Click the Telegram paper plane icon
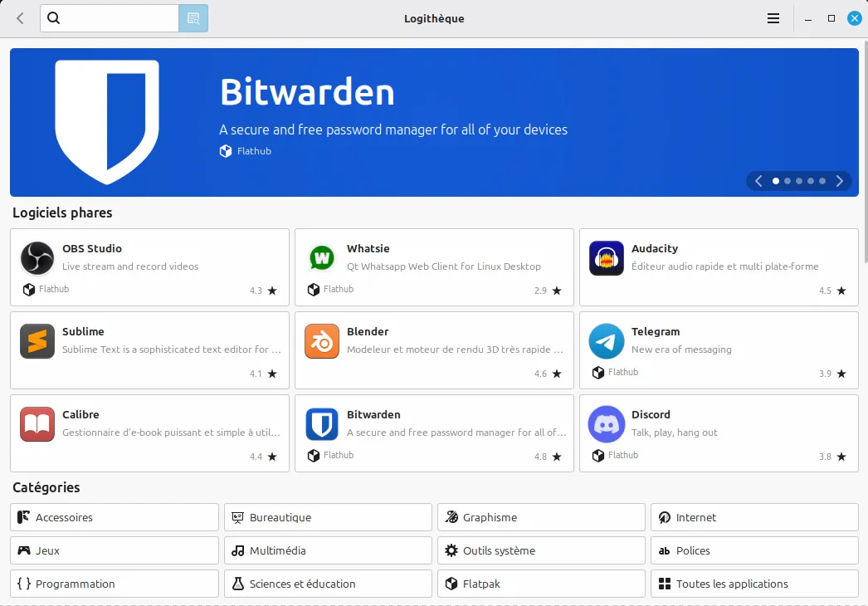This screenshot has width=868, height=606. coord(606,341)
